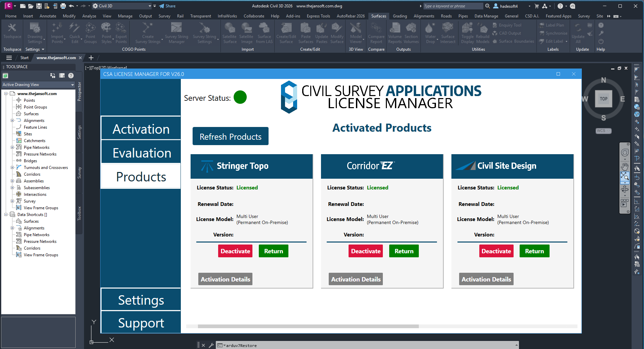Click the License Manager horizontal scrollbar
Viewport: 644px width, 349px height.
308,326
